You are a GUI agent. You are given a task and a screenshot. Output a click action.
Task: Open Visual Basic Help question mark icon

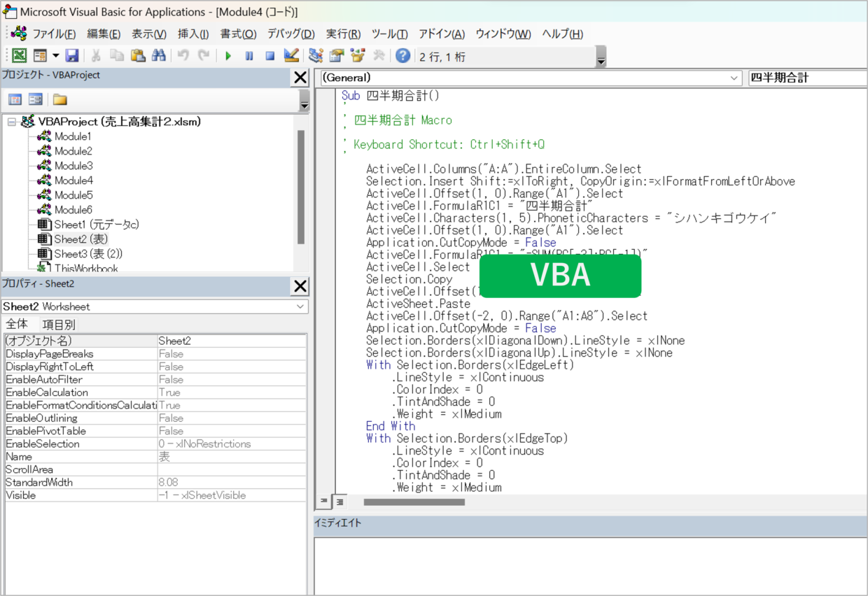click(402, 56)
